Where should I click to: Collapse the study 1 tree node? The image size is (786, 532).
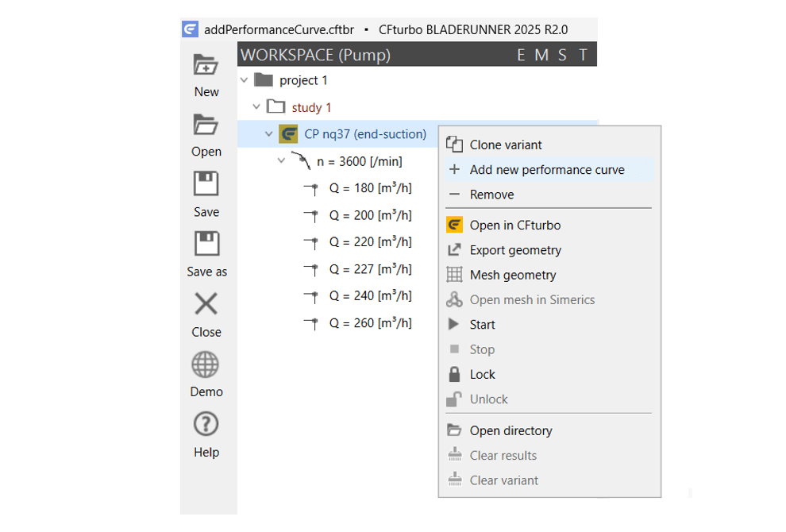tap(256, 107)
